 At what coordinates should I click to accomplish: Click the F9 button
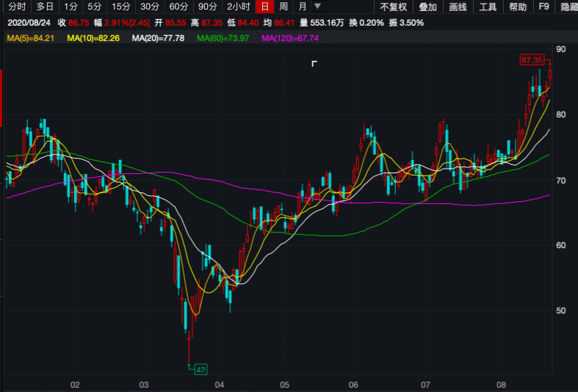[x=543, y=7]
